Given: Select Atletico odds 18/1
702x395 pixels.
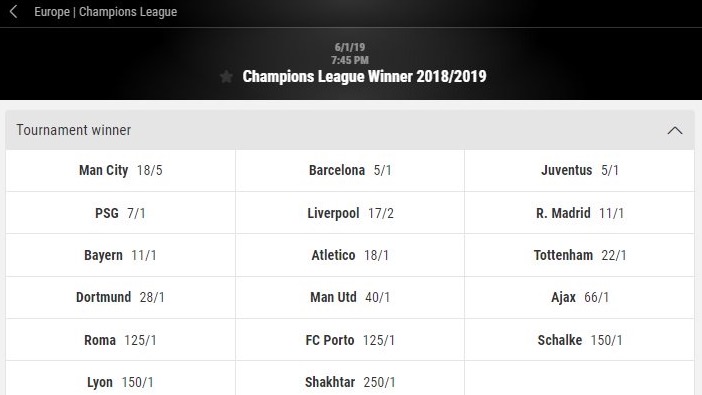Looking at the screenshot, I should 350,255.
